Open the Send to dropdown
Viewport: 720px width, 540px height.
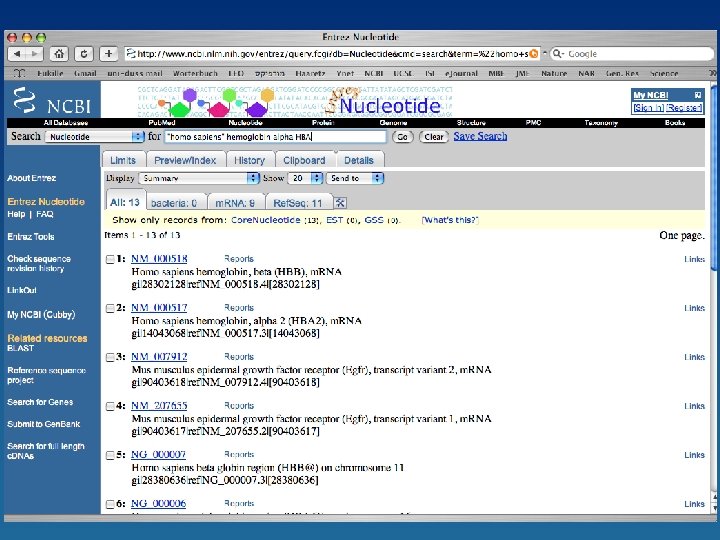pos(354,178)
